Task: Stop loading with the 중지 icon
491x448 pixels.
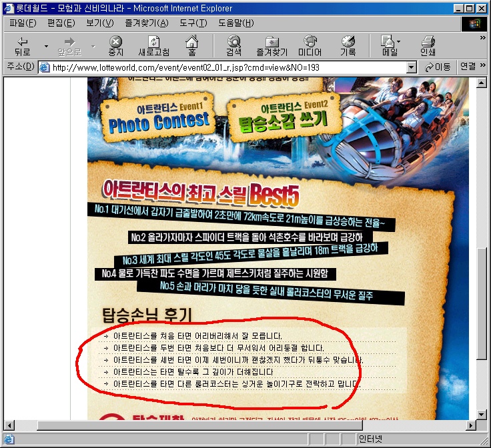Action: tap(115, 46)
